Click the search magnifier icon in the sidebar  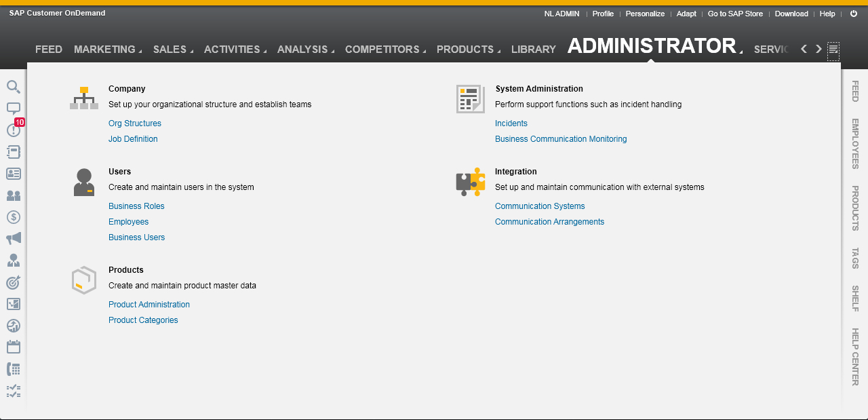pos(14,87)
